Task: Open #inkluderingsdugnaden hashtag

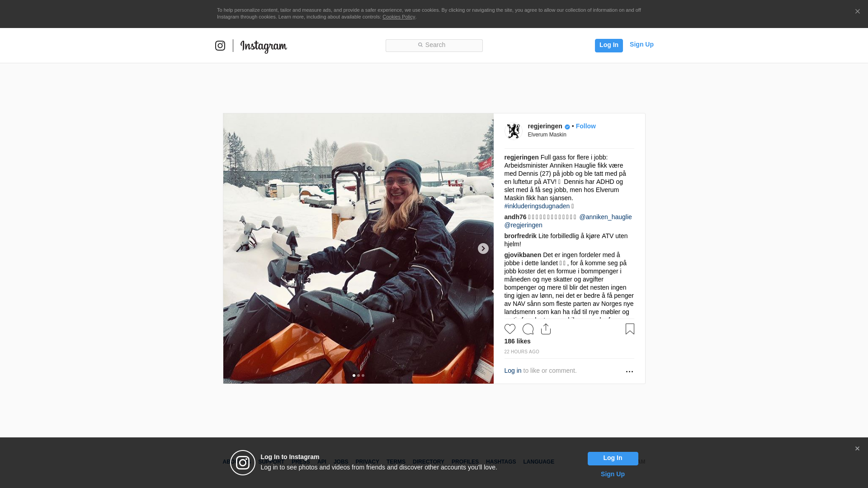Action: click(x=537, y=206)
